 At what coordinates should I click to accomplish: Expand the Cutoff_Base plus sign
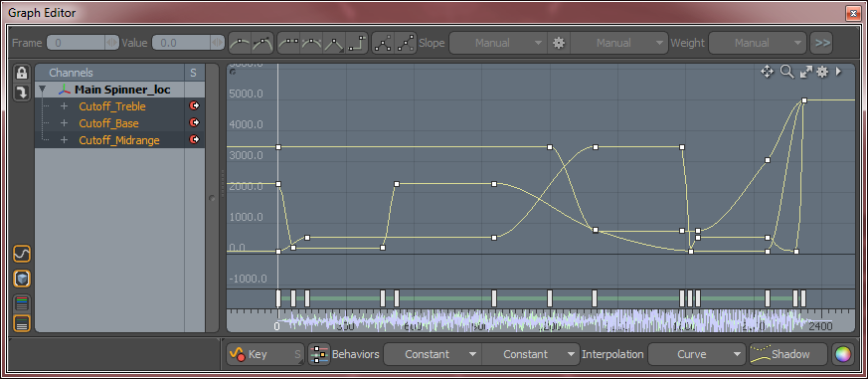click(65, 123)
